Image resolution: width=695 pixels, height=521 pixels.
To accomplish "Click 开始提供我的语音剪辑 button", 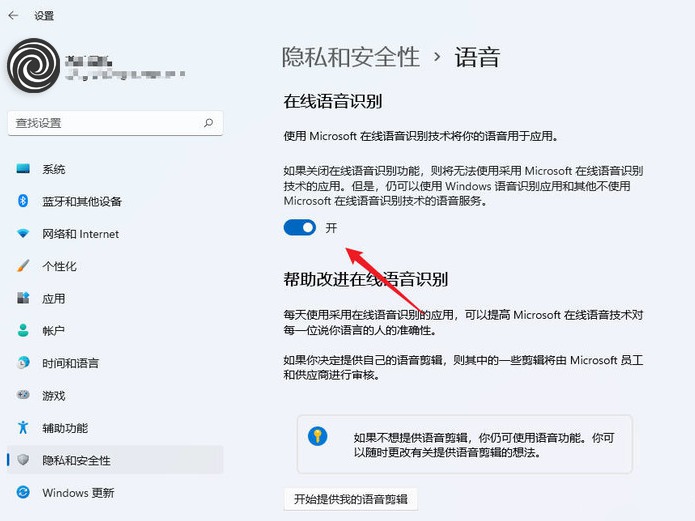I will click(x=351, y=499).
